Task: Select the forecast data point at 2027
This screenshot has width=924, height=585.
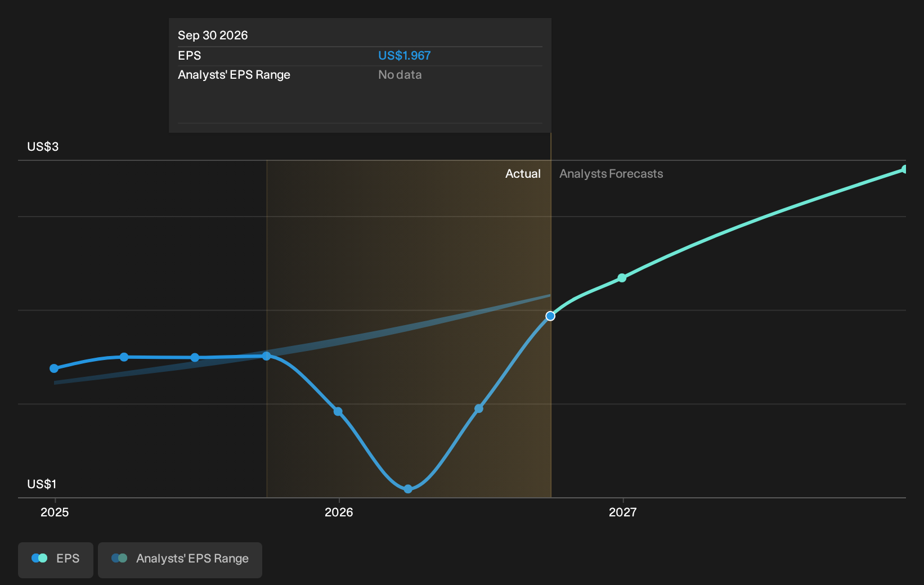Action: click(622, 278)
